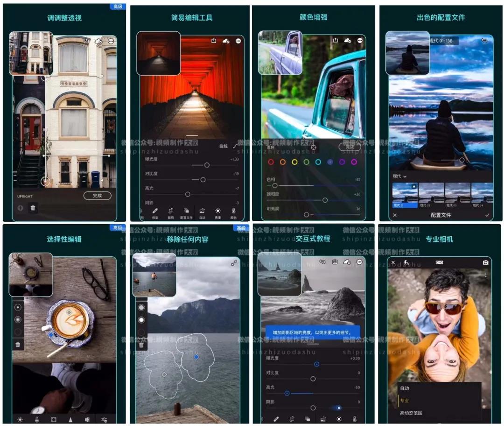Add a guide with plus icon below UPRIGHT

(20, 208)
